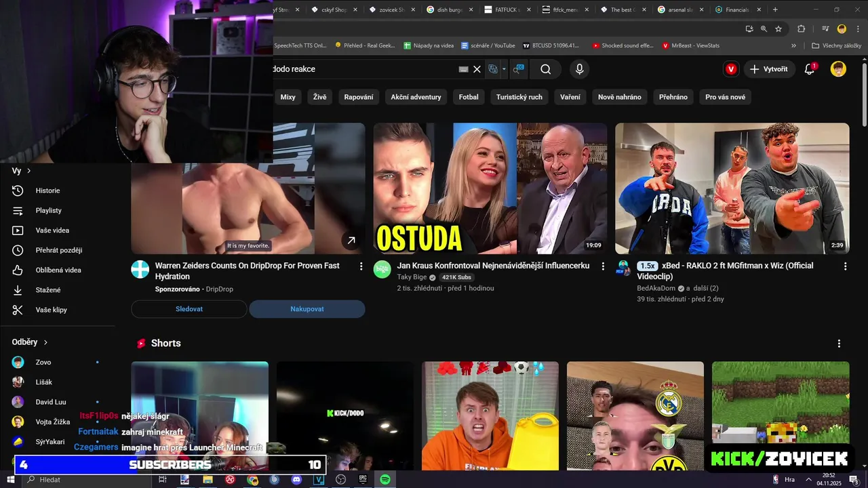Open Epic Games from the taskbar
Screen dimensions: 868x488
pyautogui.click(x=363, y=479)
